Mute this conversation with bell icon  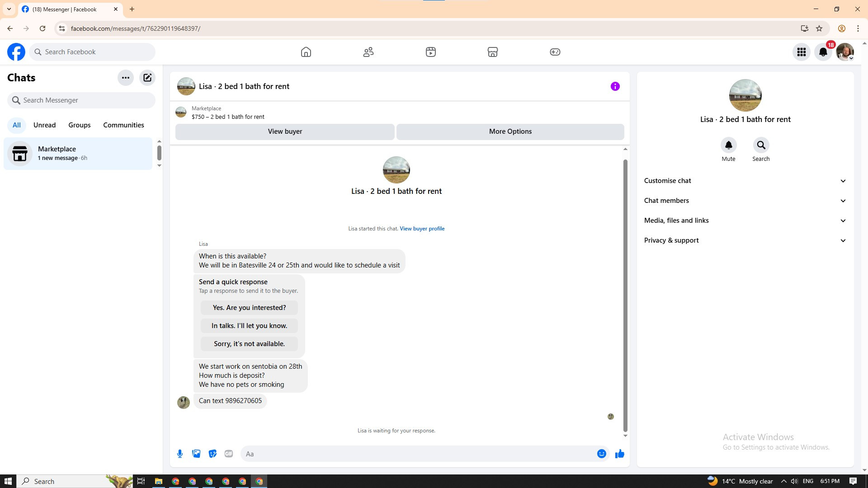tap(728, 145)
